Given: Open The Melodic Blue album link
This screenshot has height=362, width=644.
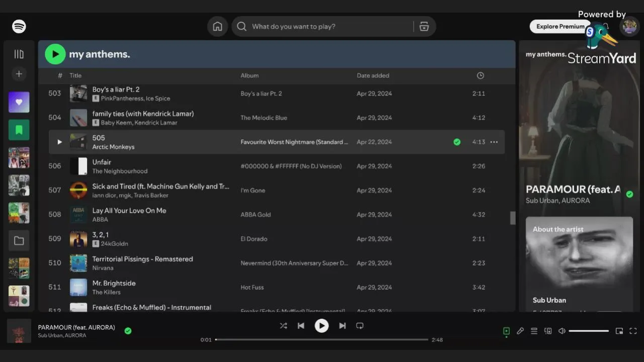Looking at the screenshot, I should [264, 118].
